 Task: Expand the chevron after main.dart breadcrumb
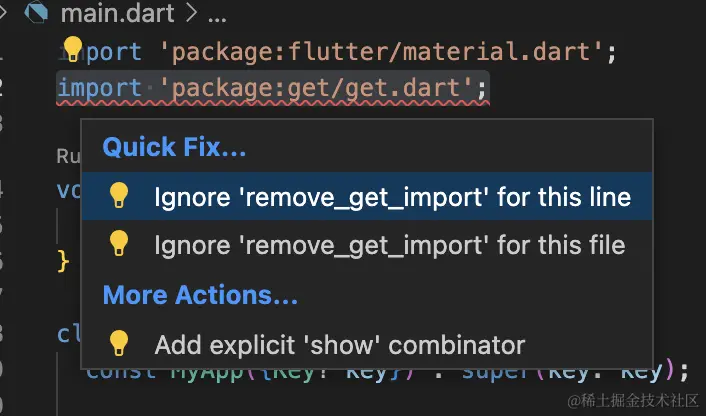point(191,13)
